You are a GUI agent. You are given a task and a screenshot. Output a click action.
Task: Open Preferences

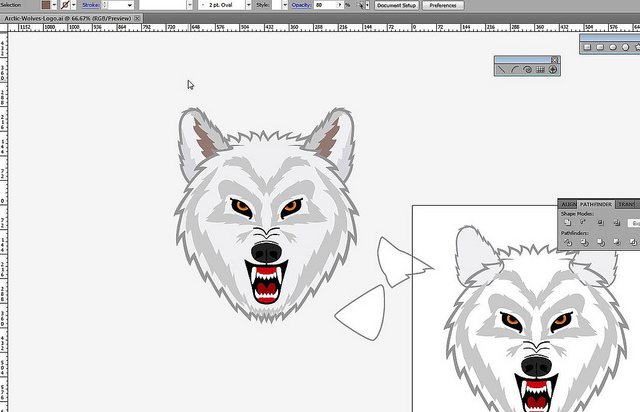[x=443, y=5]
